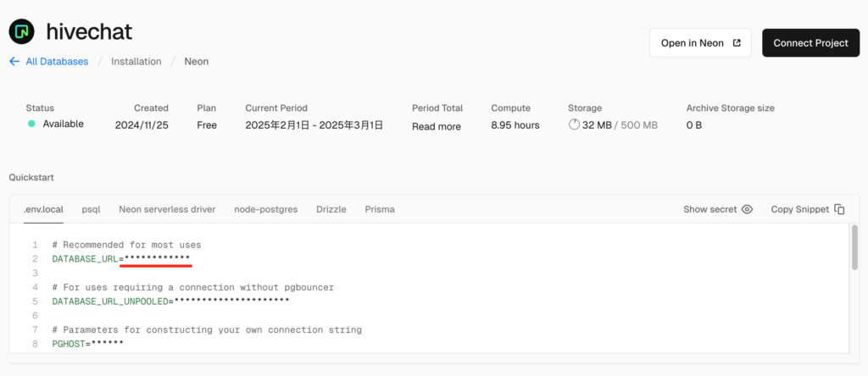This screenshot has width=868, height=376.
Task: Switch to the Drizzle tab
Action: coord(331,209)
